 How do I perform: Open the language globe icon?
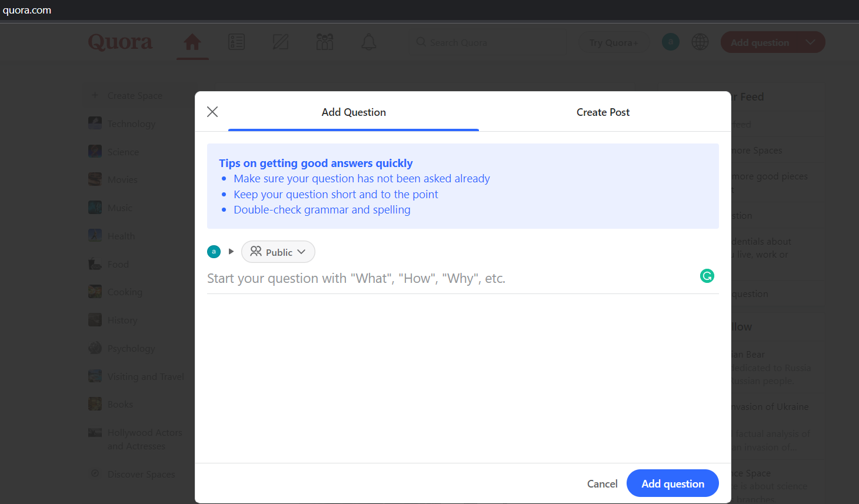(700, 42)
